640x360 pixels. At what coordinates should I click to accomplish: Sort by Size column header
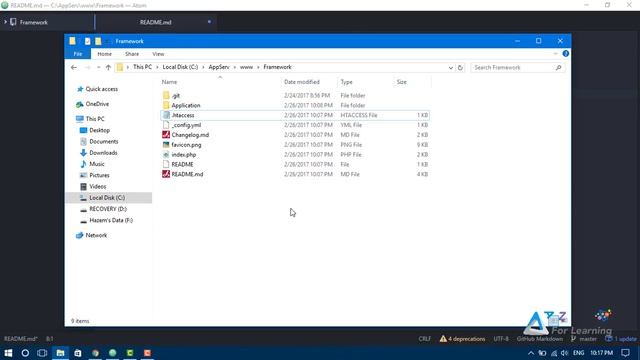click(x=402, y=82)
